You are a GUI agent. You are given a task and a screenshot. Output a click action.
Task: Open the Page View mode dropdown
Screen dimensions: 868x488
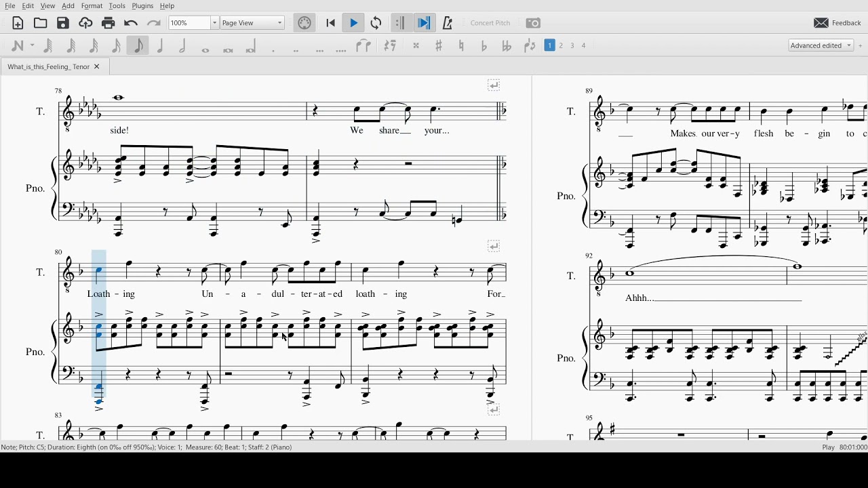point(252,23)
